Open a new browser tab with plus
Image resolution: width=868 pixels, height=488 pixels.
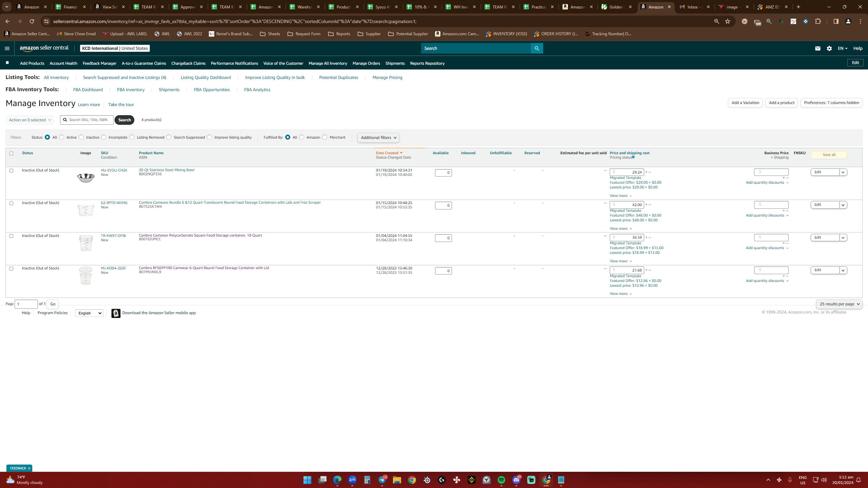pyautogui.click(x=798, y=7)
